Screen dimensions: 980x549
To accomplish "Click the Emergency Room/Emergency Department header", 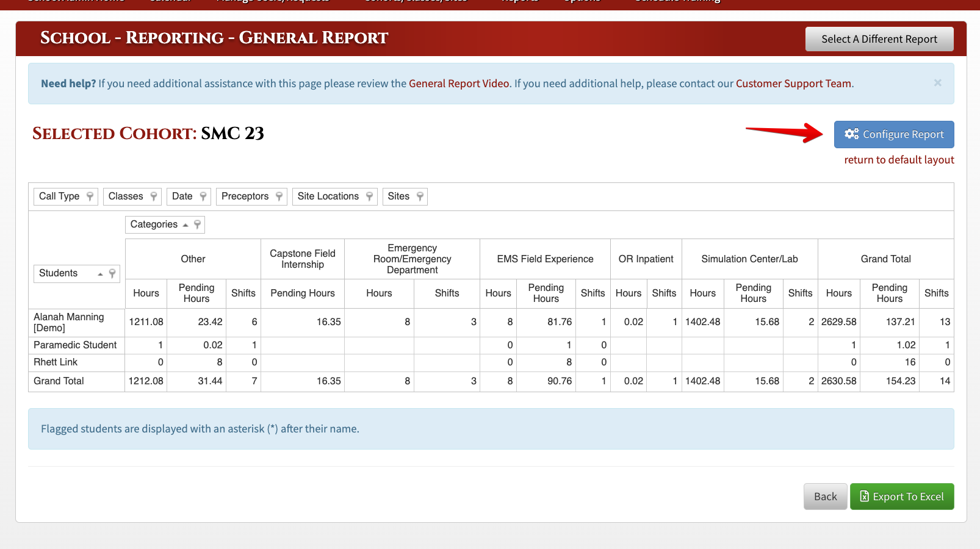I will pos(413,259).
